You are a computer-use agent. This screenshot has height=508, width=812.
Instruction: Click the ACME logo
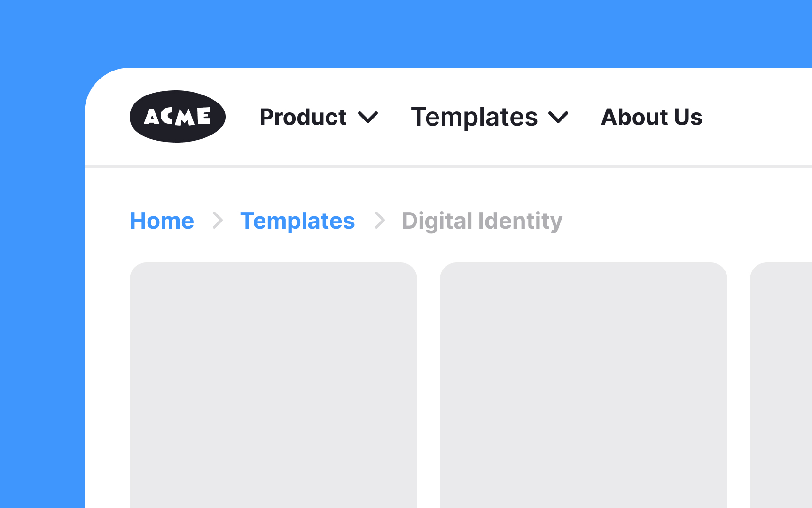click(178, 116)
